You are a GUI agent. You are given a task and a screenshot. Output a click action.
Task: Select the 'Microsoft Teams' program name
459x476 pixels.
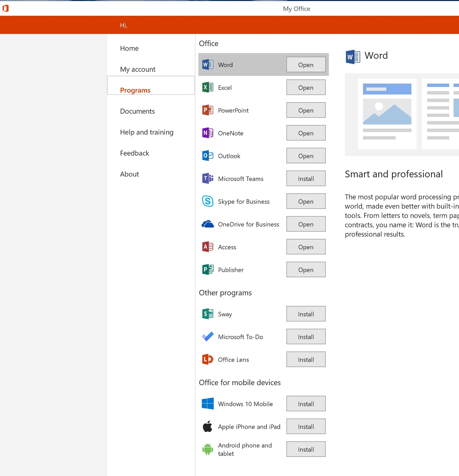click(241, 179)
